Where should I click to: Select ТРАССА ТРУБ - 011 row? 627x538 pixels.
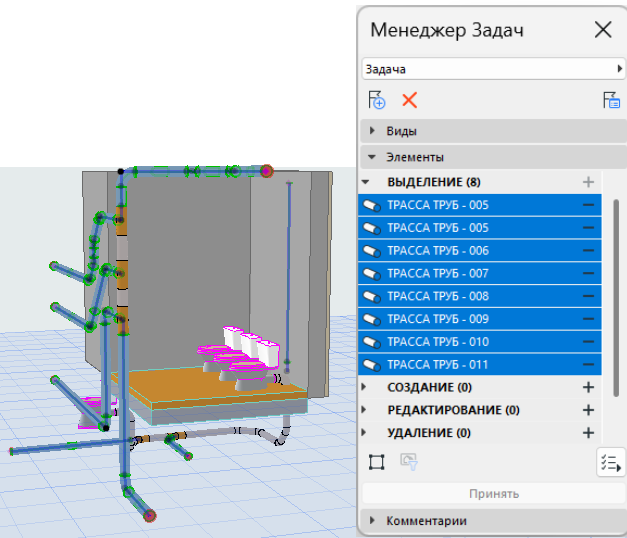pyautogui.click(x=480, y=364)
